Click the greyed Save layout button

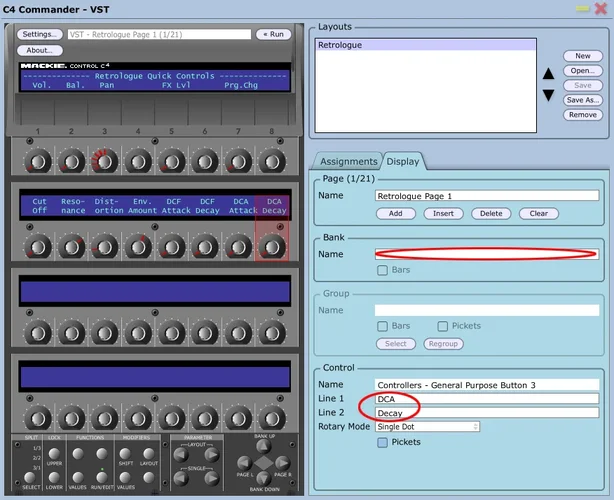pyautogui.click(x=583, y=85)
